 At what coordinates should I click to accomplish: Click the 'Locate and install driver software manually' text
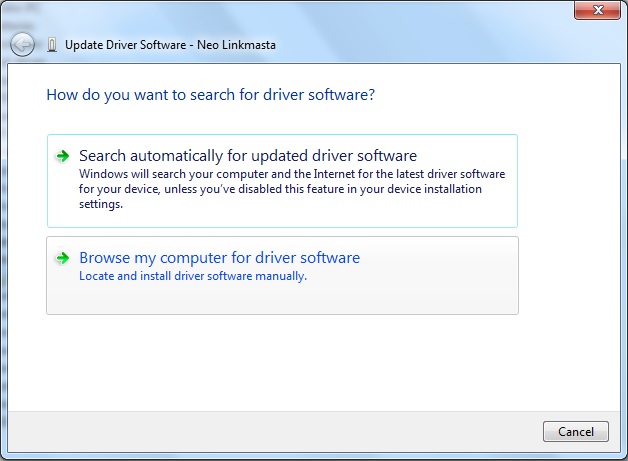click(x=193, y=276)
